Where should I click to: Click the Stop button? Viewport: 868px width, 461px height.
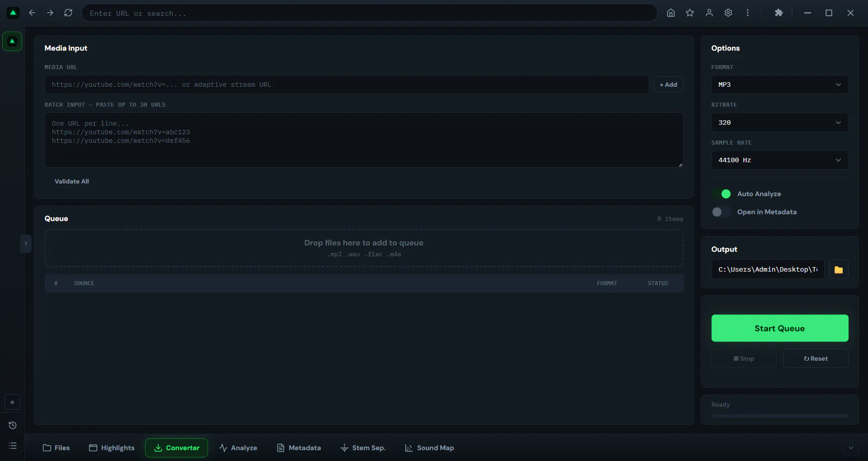(744, 358)
